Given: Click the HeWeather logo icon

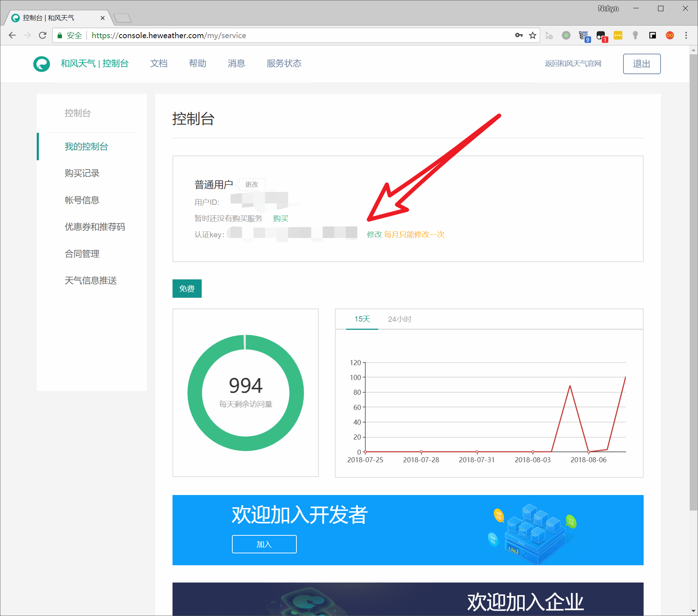Looking at the screenshot, I should (41, 64).
